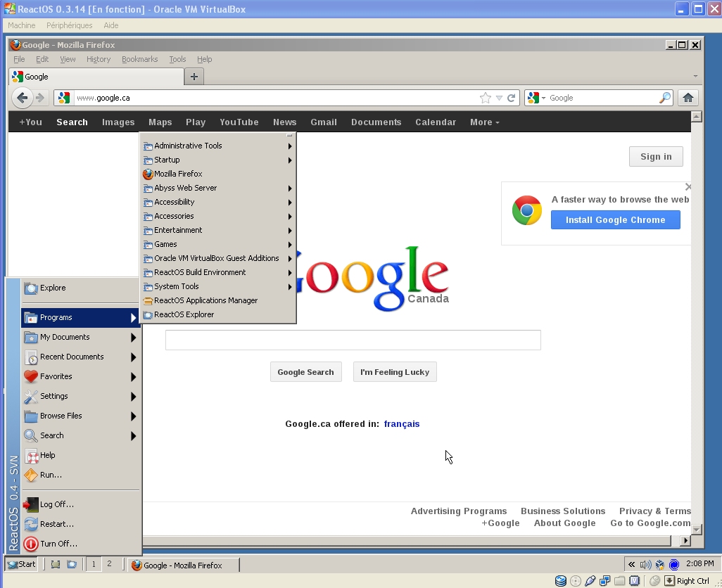Open the VirtualBox Périphériques menu
The height and width of the screenshot is (588, 722).
pos(69,25)
